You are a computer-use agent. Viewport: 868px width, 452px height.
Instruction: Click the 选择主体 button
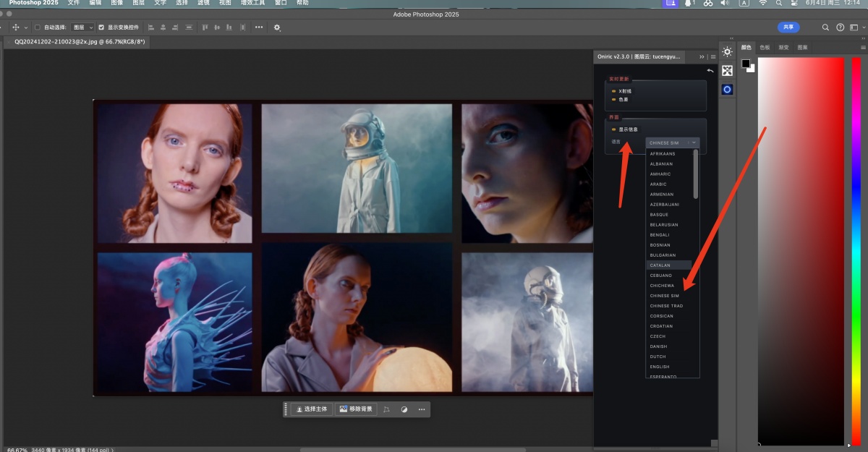pyautogui.click(x=312, y=409)
